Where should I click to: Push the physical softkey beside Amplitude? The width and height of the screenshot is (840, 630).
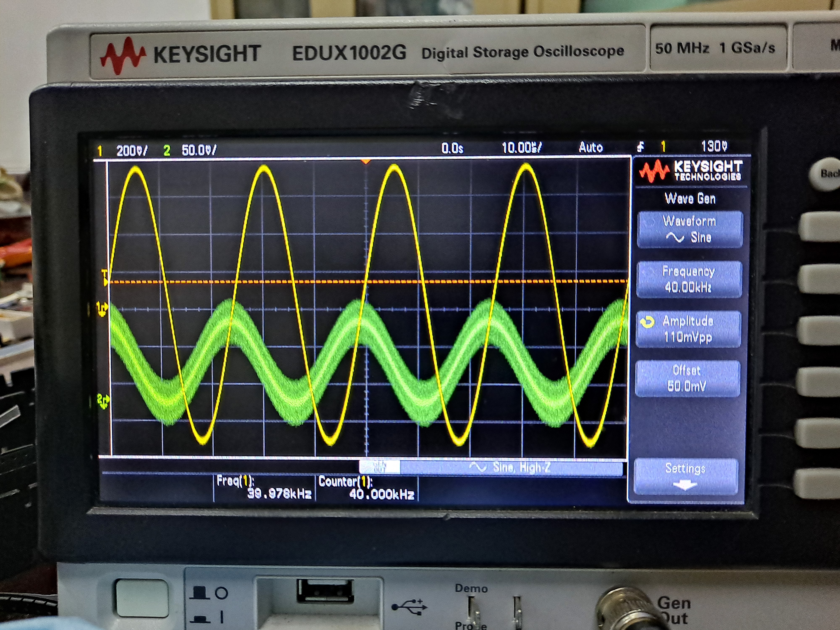point(819,330)
